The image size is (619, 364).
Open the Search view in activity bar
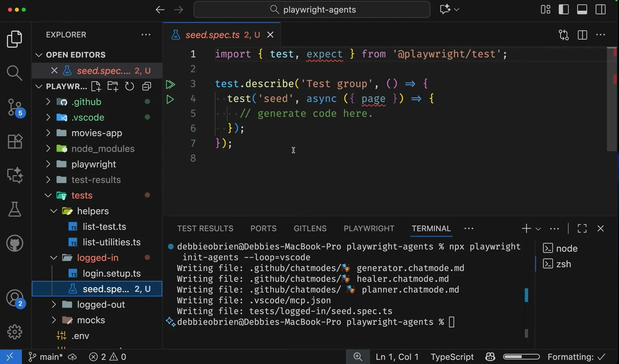click(x=15, y=73)
